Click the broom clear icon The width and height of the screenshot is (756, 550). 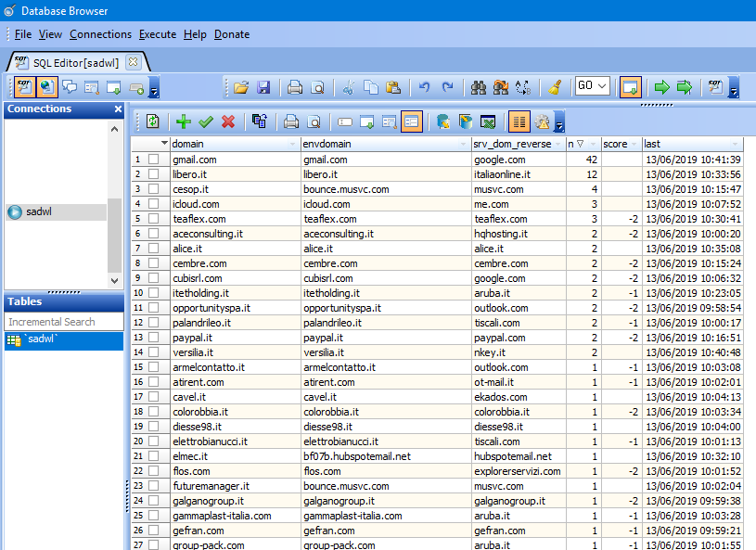tap(555, 87)
